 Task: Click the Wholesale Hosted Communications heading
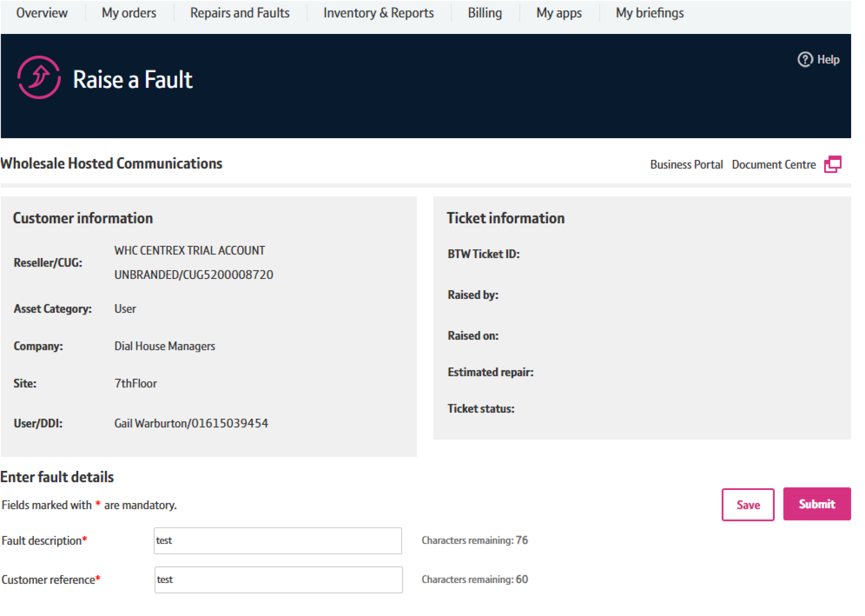(111, 163)
